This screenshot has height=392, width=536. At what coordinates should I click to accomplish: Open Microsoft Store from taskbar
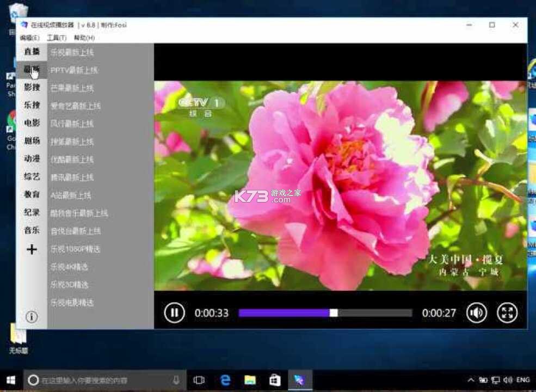(x=275, y=380)
